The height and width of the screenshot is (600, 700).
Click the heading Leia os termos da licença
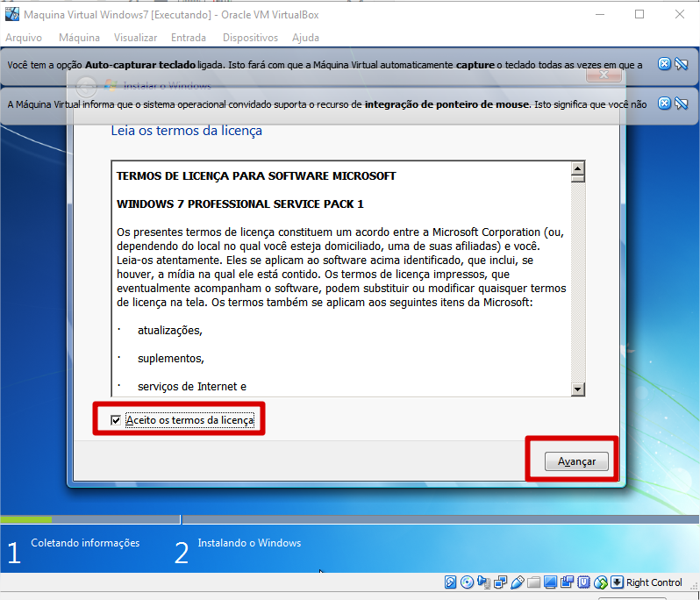point(187,131)
